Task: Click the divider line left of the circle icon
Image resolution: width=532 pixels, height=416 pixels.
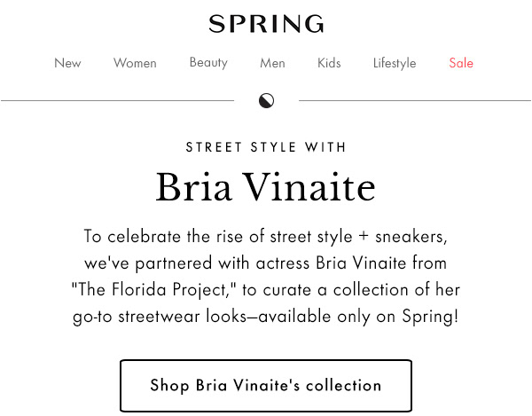Action: click(117, 100)
